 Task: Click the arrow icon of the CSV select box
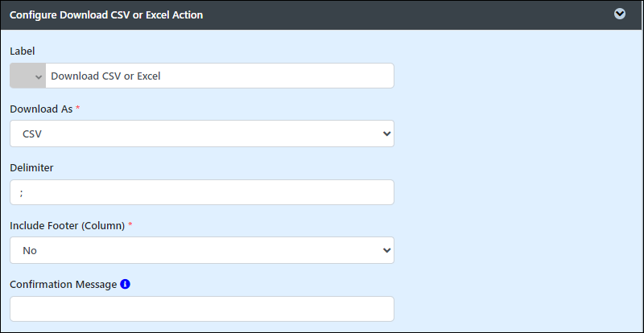pos(386,134)
